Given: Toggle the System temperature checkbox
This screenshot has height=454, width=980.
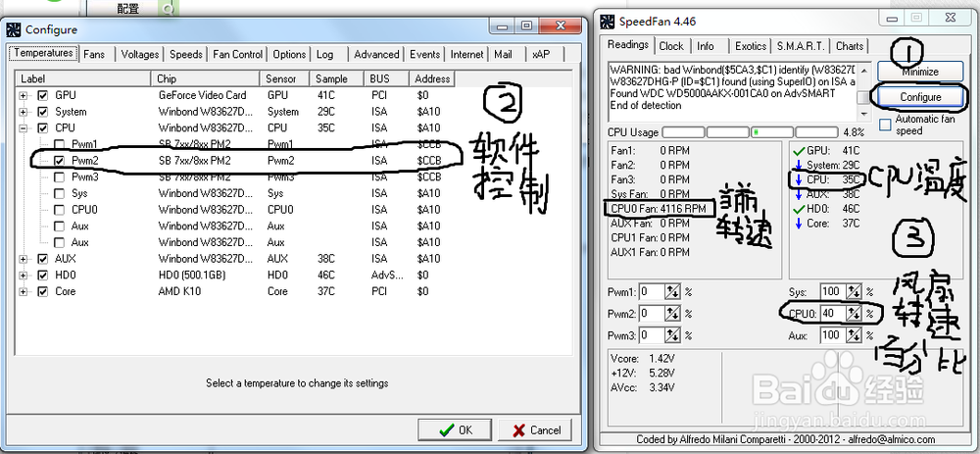Looking at the screenshot, I should (x=42, y=112).
